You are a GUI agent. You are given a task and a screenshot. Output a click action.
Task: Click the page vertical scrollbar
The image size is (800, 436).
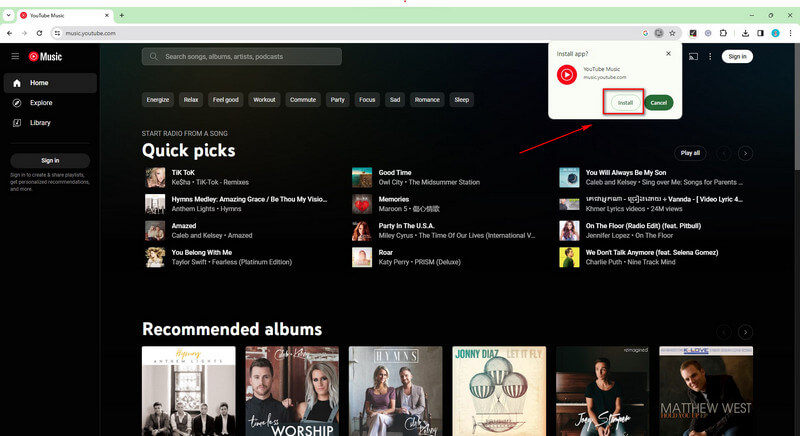(797, 107)
